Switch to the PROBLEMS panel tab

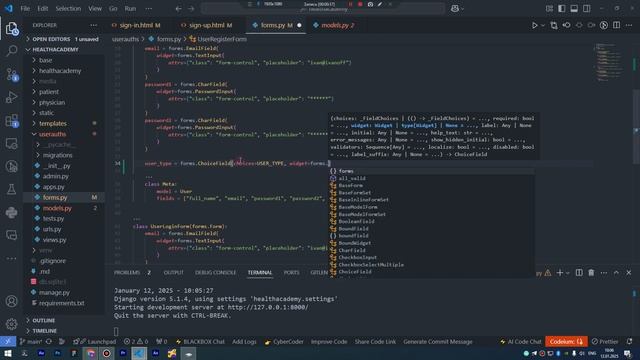127,273
